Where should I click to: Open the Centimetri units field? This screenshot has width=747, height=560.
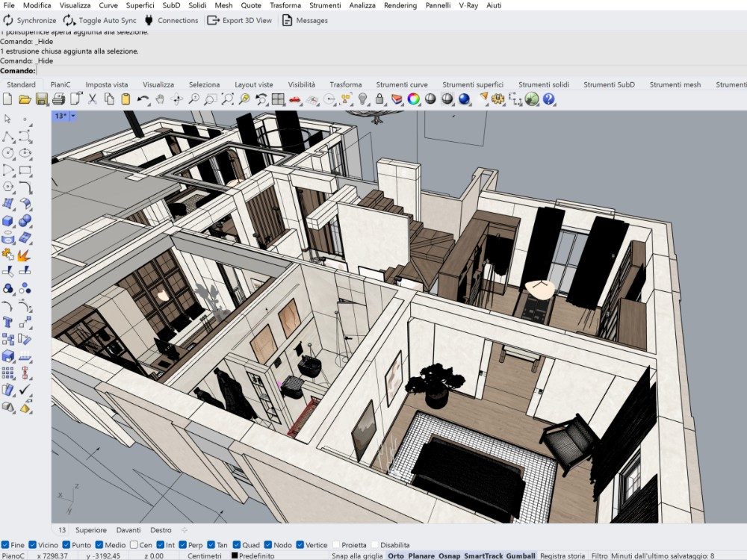pos(205,556)
